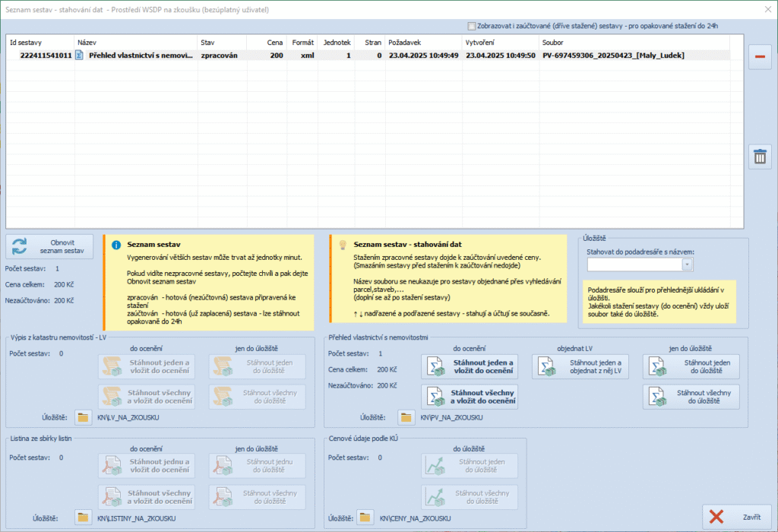Click into subfolder name input field
This screenshot has width=778, height=532.
[634, 264]
